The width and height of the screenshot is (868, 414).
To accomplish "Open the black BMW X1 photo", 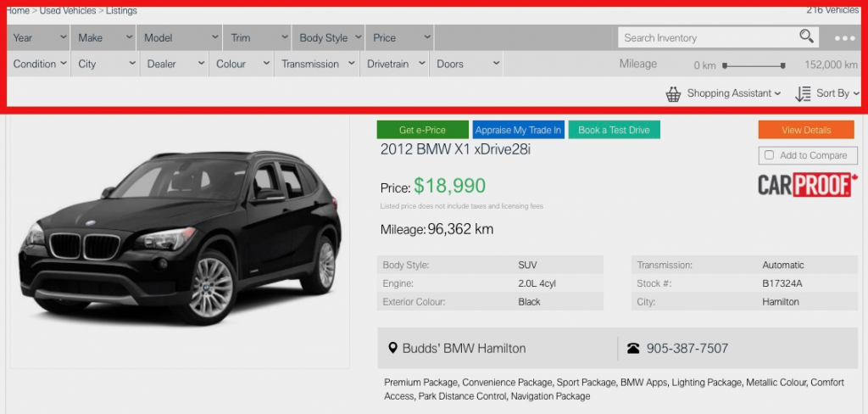I will (x=180, y=238).
